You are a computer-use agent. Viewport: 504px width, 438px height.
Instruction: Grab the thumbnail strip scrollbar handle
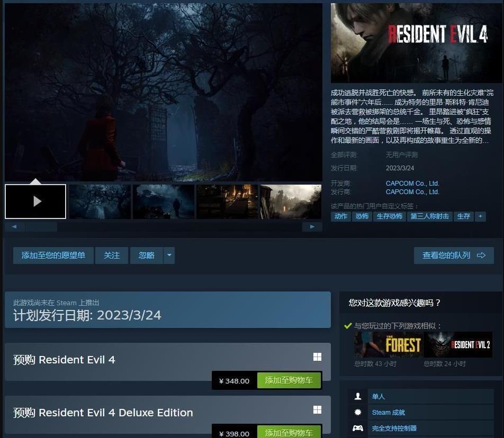pos(41,227)
